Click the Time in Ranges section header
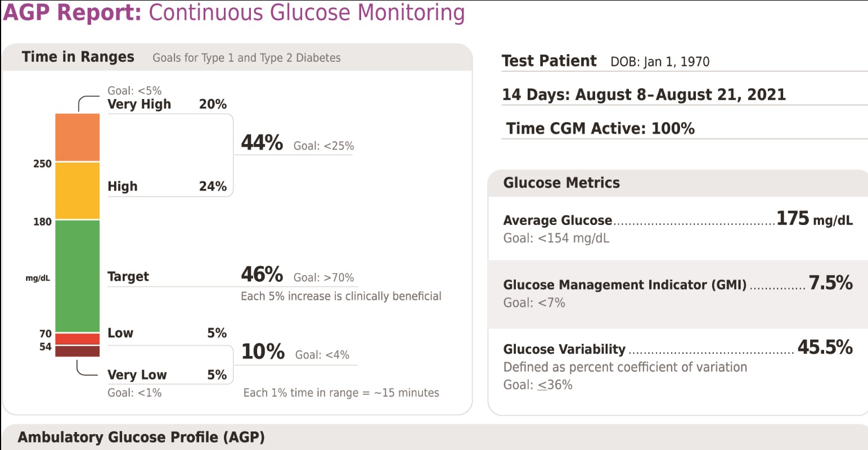Screen dimensions: 868x450 pos(78,57)
